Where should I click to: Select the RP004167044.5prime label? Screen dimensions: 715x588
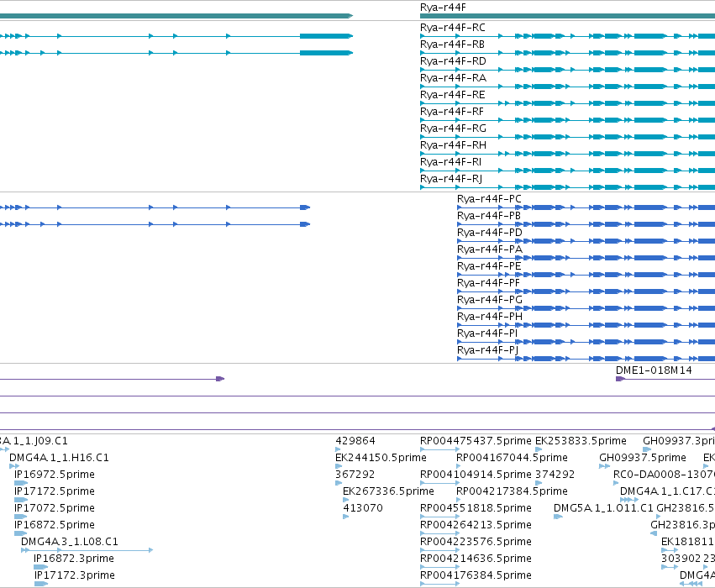512,458
